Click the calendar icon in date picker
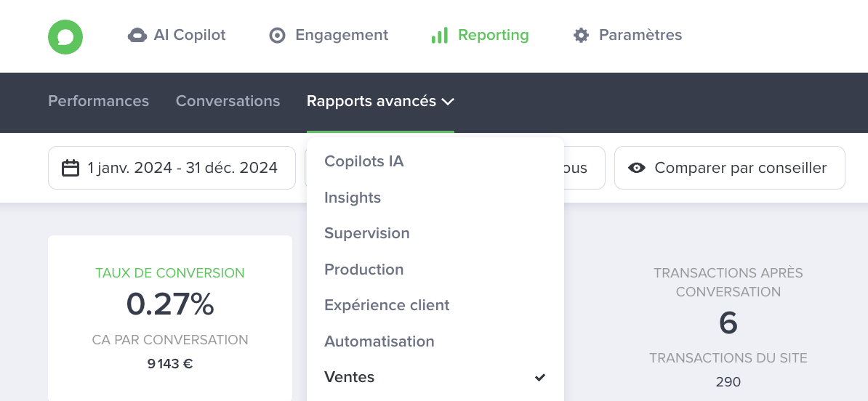This screenshot has width=868, height=401. 71,168
